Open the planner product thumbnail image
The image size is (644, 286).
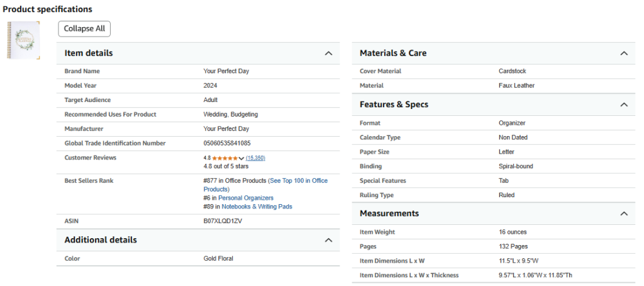[x=23, y=40]
